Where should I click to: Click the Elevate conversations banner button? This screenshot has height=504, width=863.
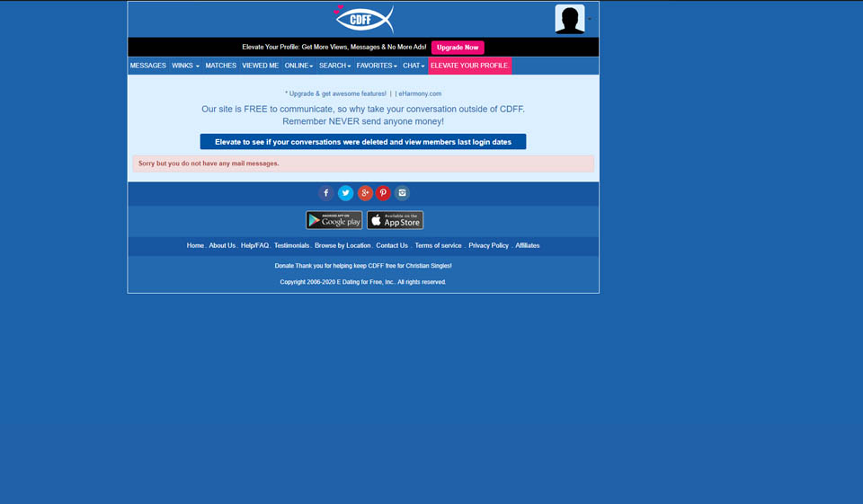point(362,142)
